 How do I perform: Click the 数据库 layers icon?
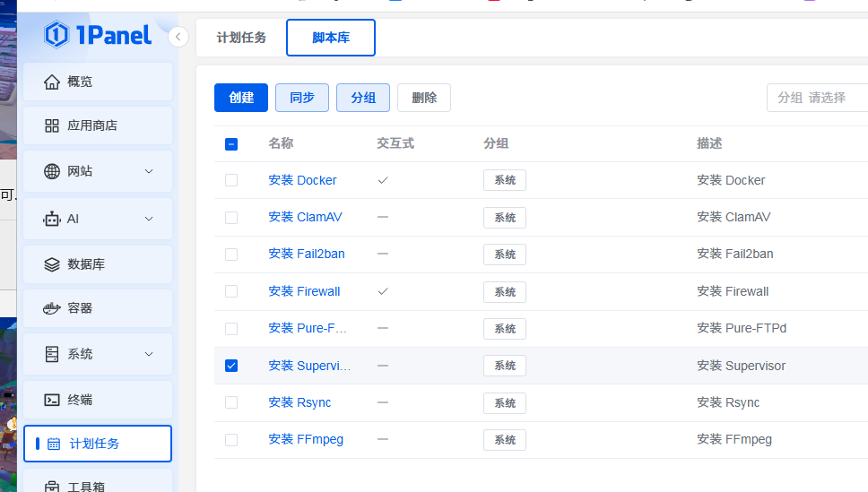52,264
